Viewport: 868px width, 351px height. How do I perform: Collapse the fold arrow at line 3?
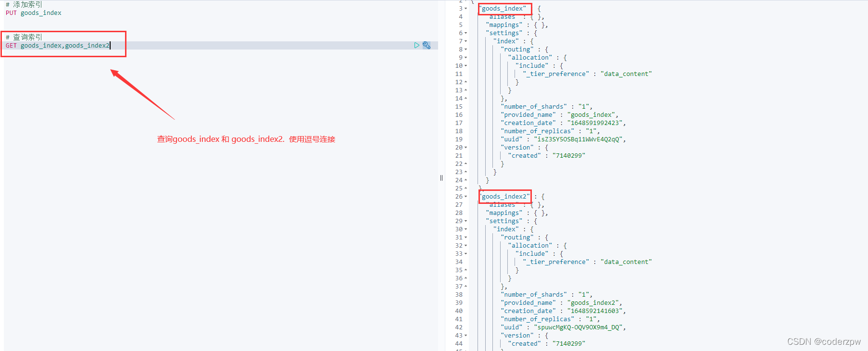(466, 9)
